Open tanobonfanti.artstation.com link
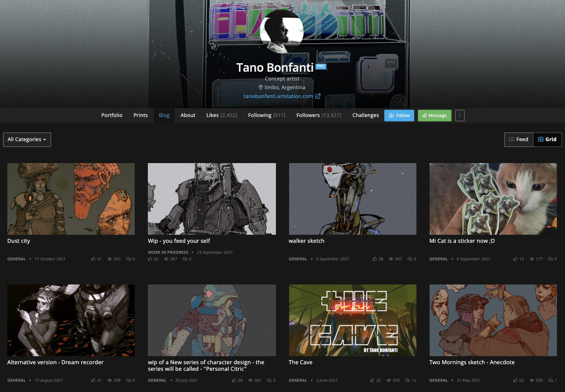The width and height of the screenshot is (565, 392). click(278, 96)
